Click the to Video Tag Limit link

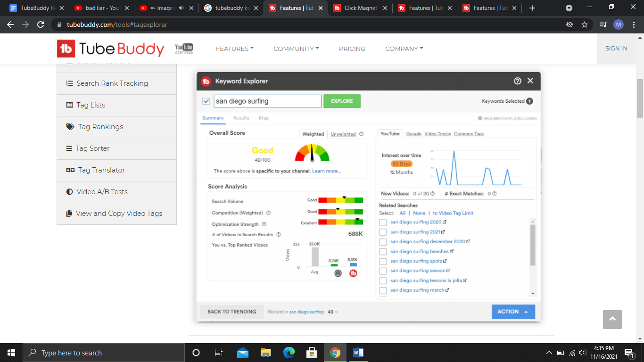(453, 213)
